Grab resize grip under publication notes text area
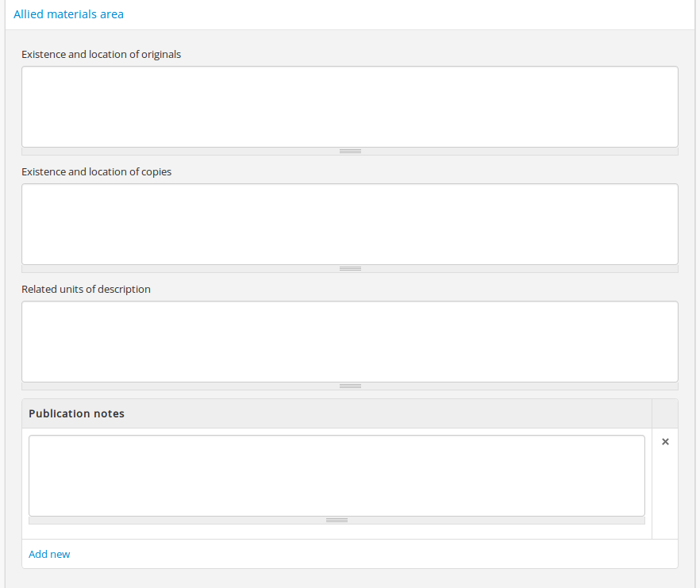The width and height of the screenshot is (700, 588). pos(337,521)
